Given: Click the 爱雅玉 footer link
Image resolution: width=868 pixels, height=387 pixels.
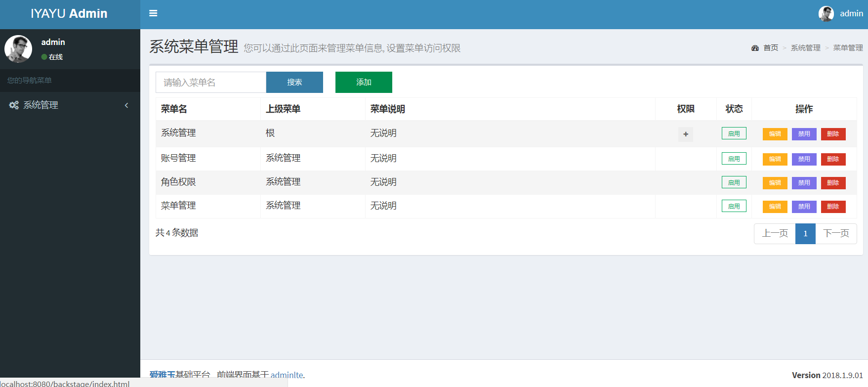Looking at the screenshot, I should click(x=163, y=375).
